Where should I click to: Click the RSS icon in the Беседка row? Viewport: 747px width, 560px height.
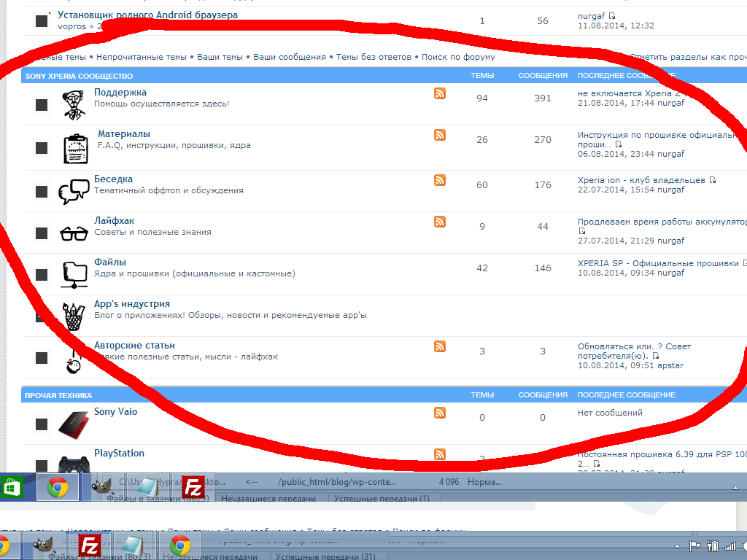click(439, 179)
